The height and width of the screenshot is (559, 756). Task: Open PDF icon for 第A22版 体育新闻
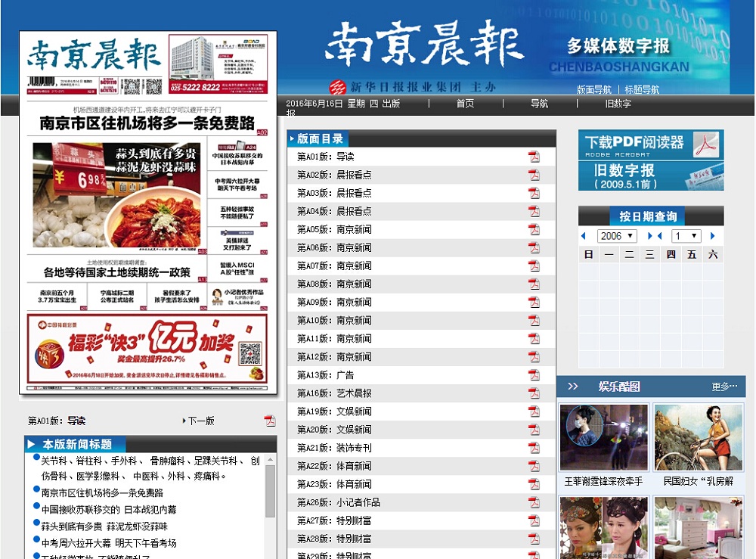tap(534, 466)
